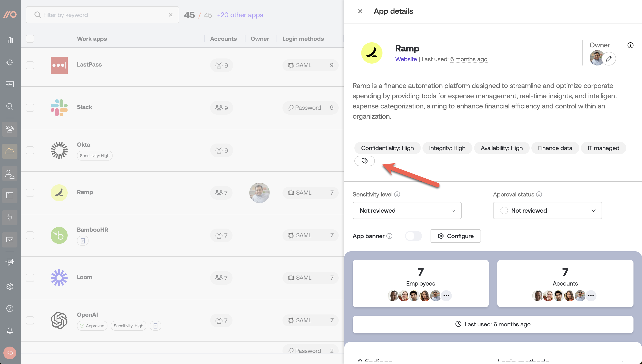Toggle the select-all apps checkbox
642x364 pixels.
click(x=30, y=39)
